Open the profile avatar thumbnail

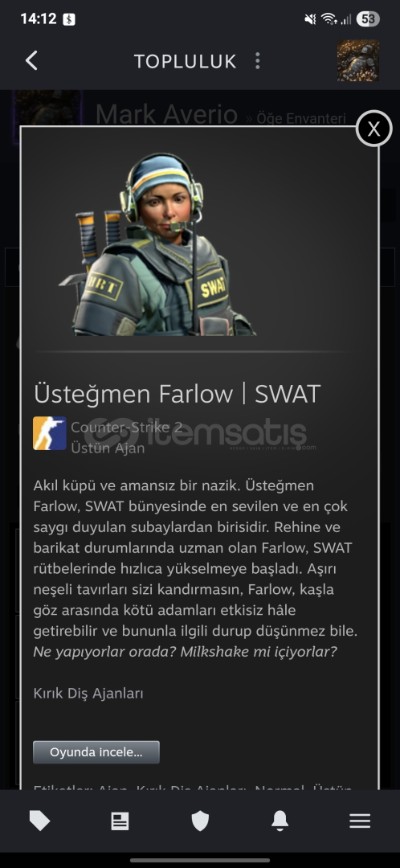[x=358, y=61]
